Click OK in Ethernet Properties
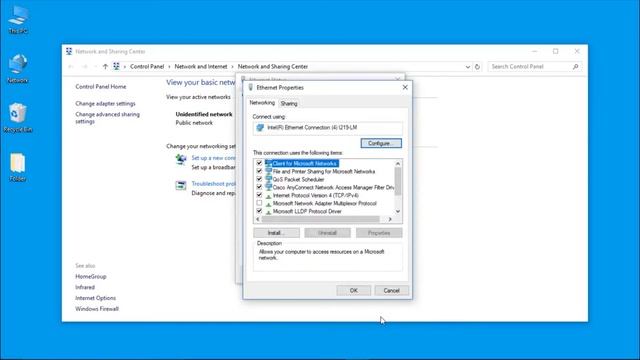 (x=353, y=290)
